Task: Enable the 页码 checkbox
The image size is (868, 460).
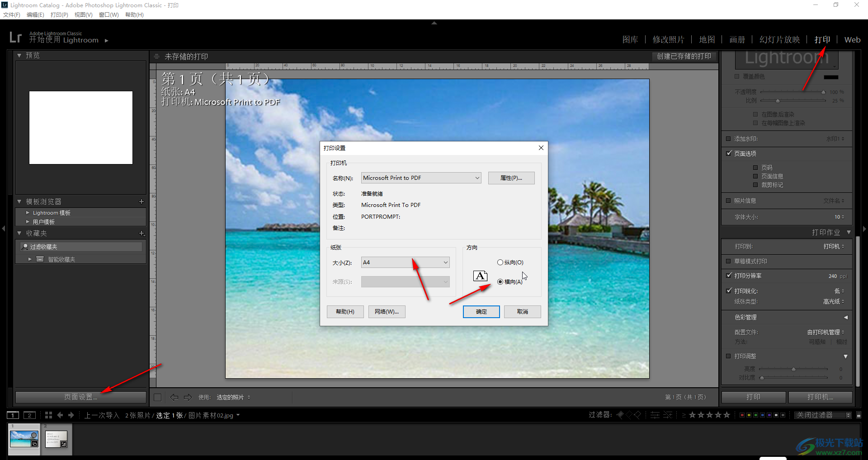Action: (x=755, y=168)
